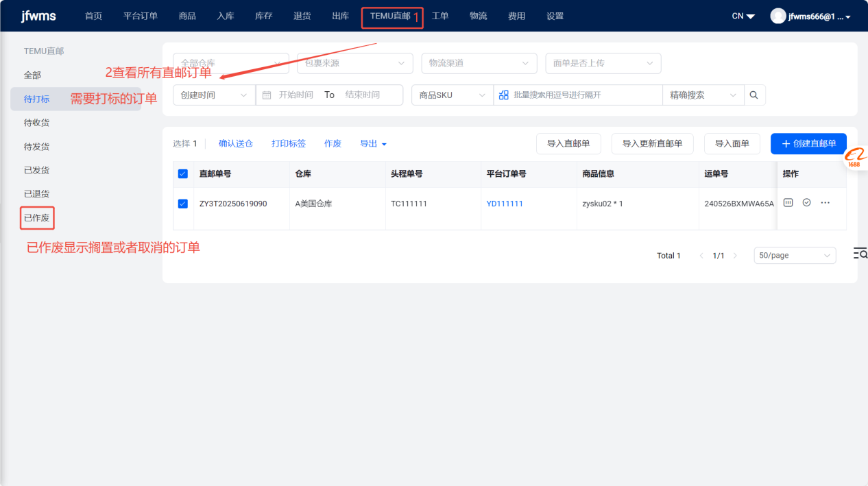Uncheck the ZY3T20250619090 row checkbox
The height and width of the screenshot is (486, 868).
coord(182,204)
